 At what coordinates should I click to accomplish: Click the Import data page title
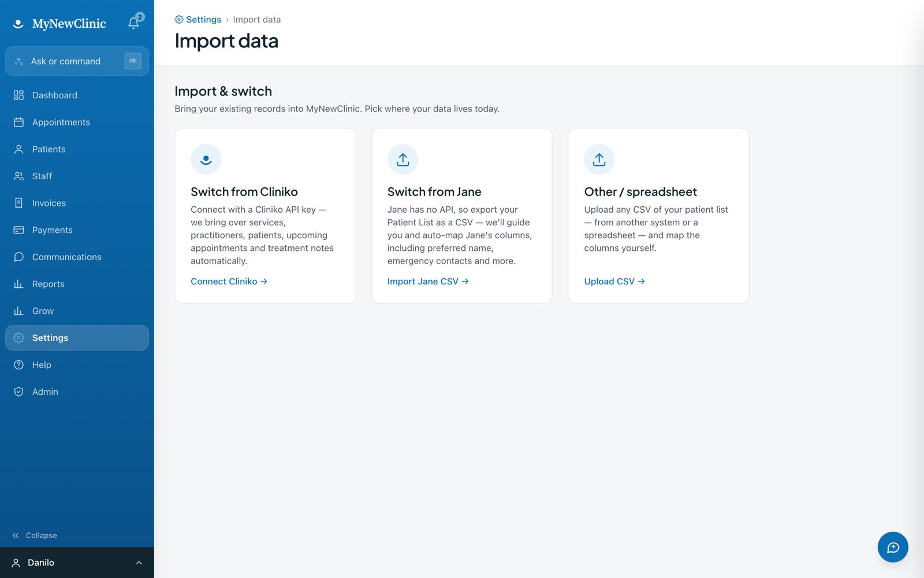226,41
